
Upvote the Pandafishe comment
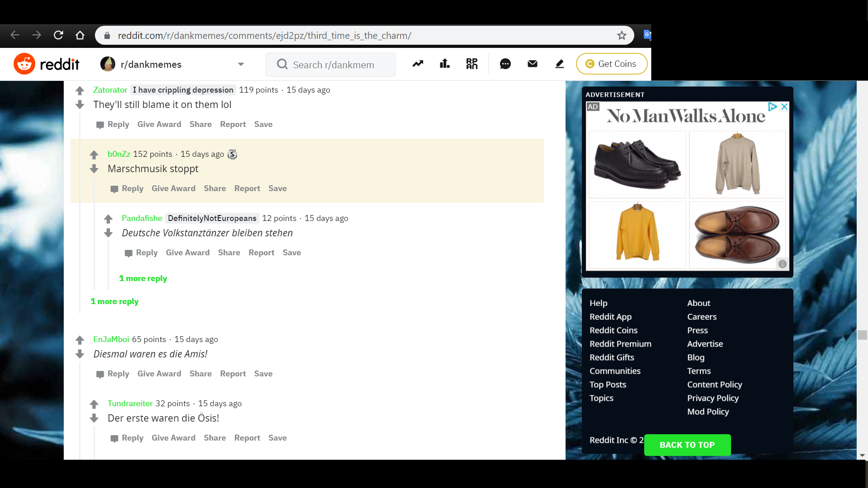pyautogui.click(x=108, y=219)
